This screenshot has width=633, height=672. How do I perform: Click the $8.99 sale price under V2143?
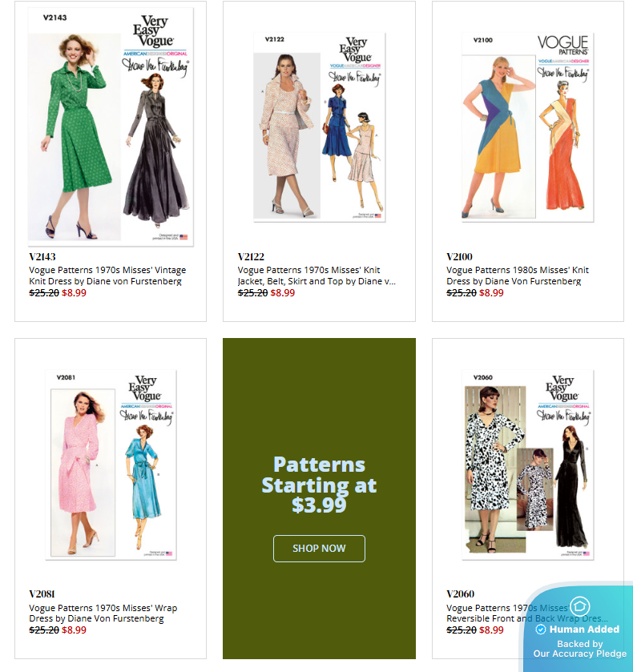pos(74,292)
